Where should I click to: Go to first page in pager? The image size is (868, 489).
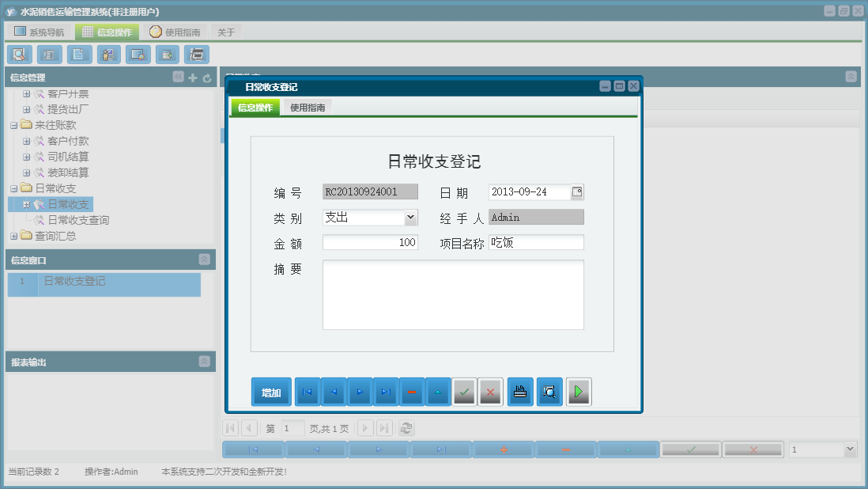click(231, 428)
